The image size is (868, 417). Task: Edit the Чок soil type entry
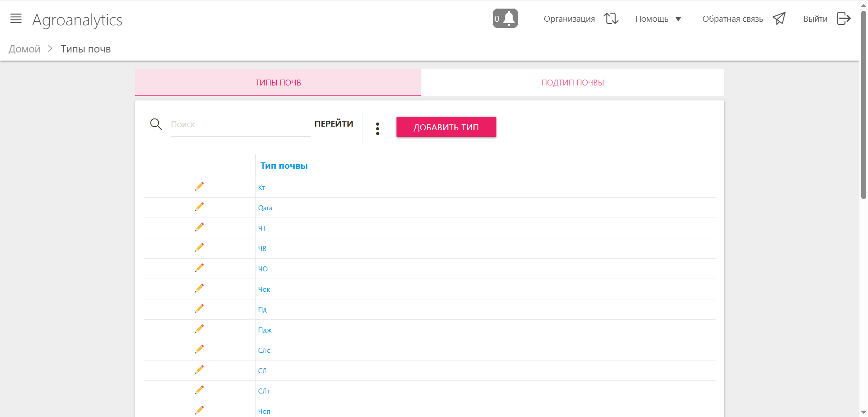point(199,288)
